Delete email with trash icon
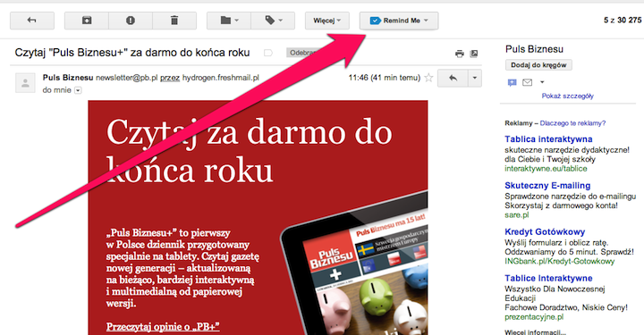The image size is (644, 335). coord(174,21)
